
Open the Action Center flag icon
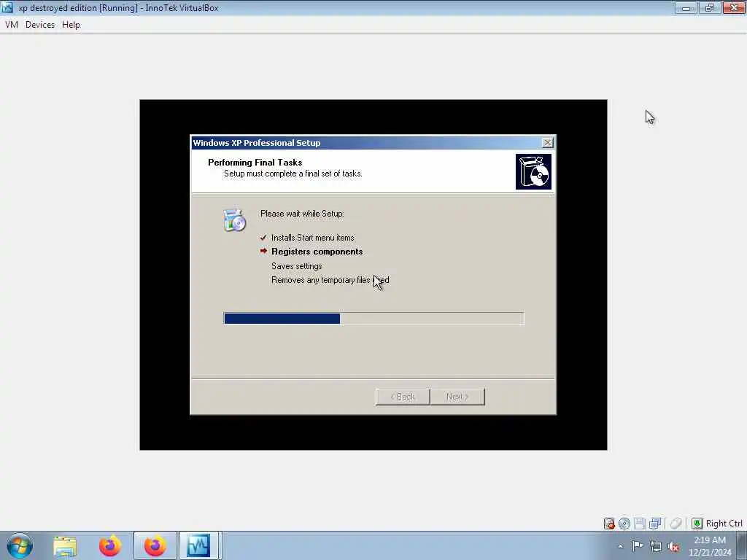638,545
